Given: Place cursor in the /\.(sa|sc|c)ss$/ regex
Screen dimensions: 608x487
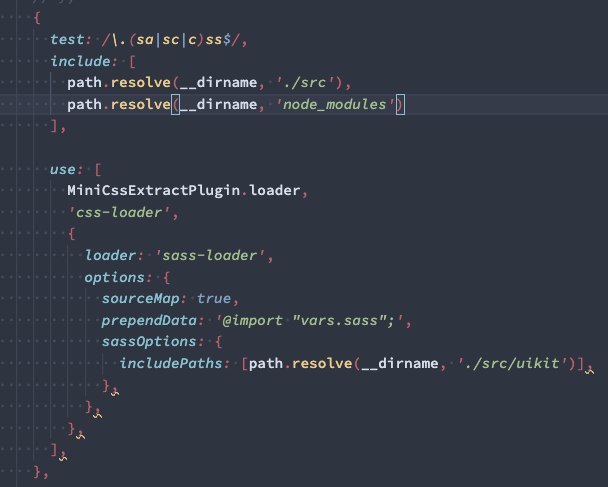Looking at the screenshot, I should point(170,40).
